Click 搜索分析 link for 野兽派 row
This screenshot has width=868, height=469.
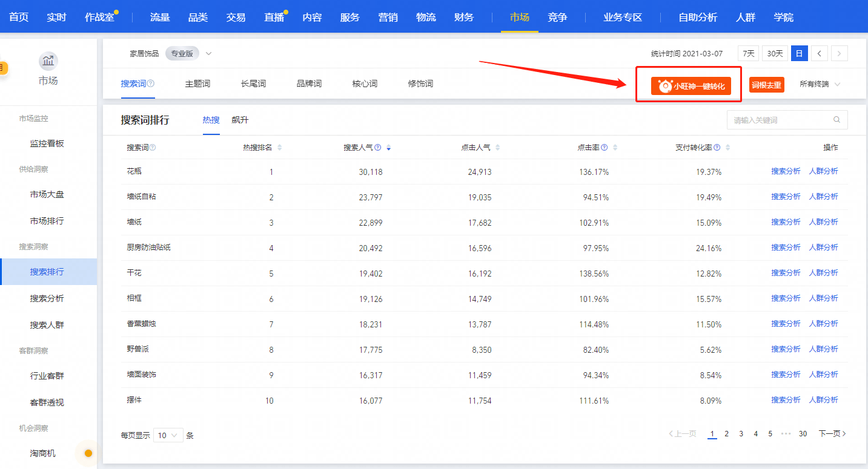[786, 349]
